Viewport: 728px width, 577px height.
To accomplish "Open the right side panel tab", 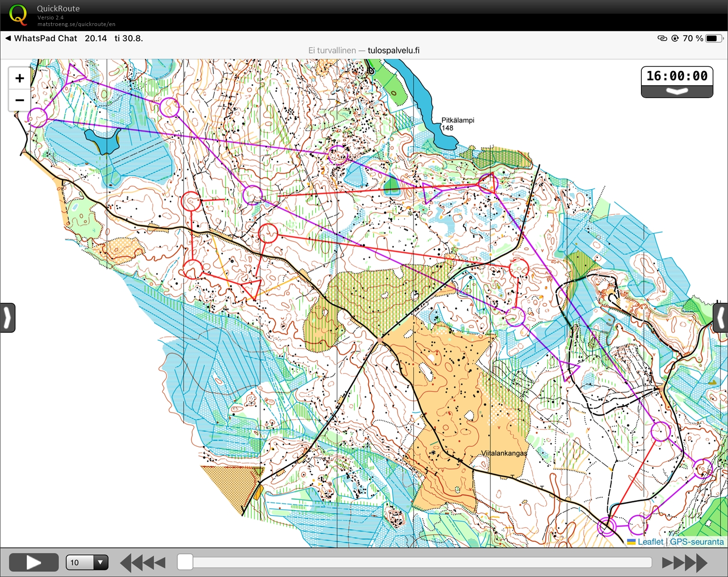I will (720, 318).
